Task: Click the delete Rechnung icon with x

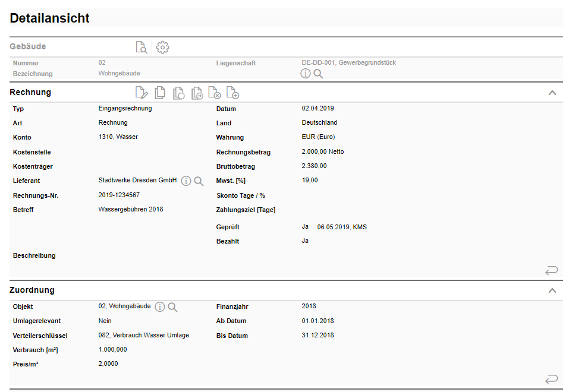Action: [215, 93]
